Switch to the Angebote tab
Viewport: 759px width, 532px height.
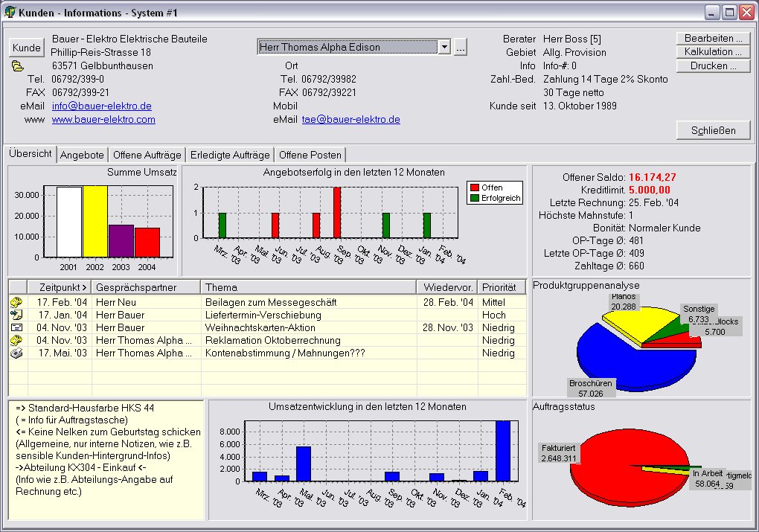[82, 155]
